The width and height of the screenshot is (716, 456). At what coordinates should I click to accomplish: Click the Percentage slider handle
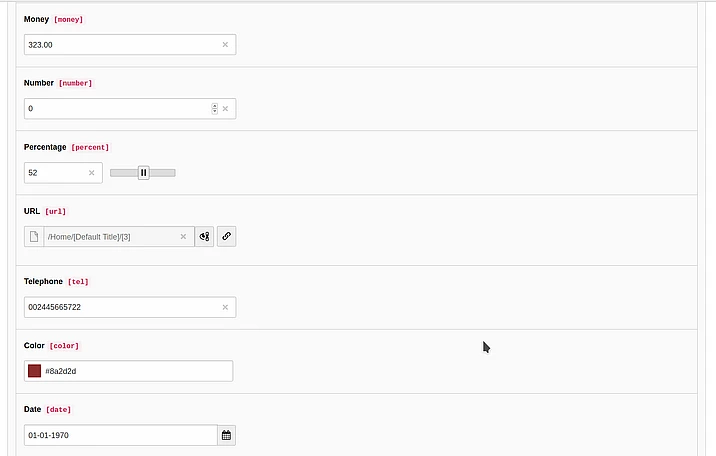point(143,173)
